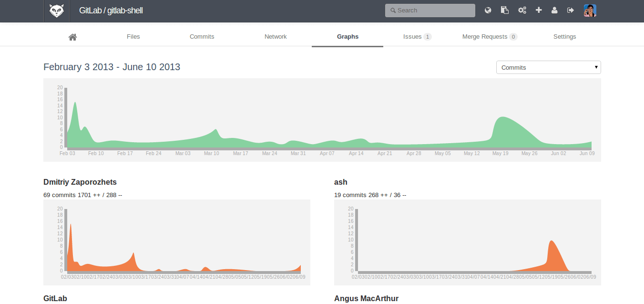The height and width of the screenshot is (304, 644).
Task: Focus the Search input field
Action: (430, 10)
